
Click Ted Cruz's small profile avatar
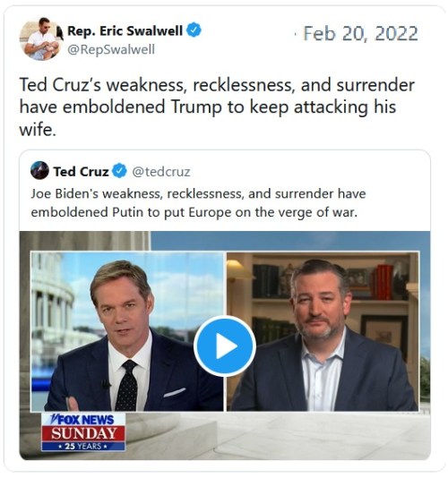[39, 170]
